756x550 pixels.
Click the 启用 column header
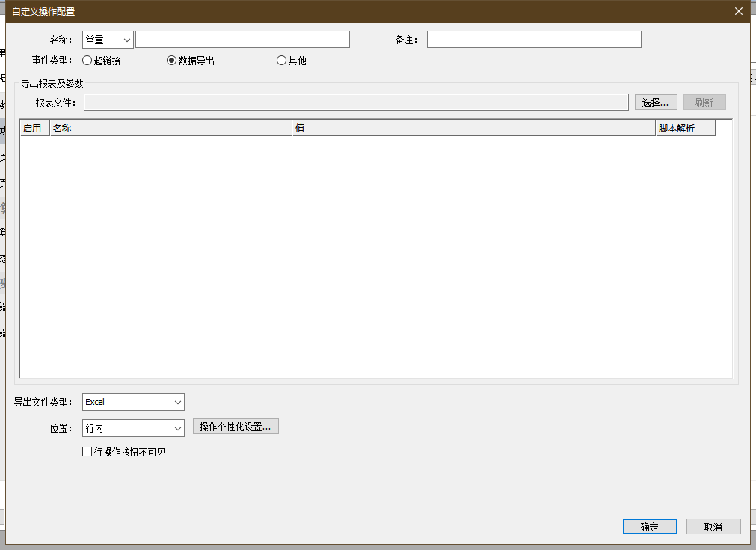point(34,129)
